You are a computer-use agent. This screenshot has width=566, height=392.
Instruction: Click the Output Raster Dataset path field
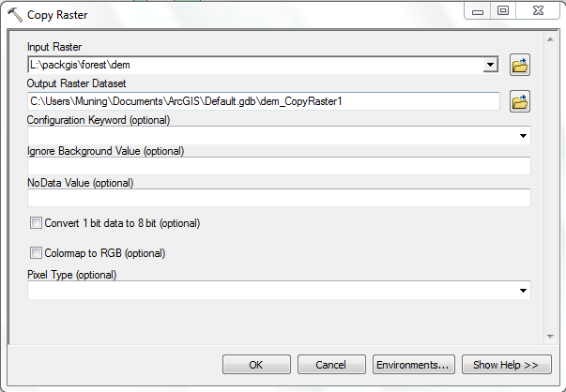click(263, 100)
